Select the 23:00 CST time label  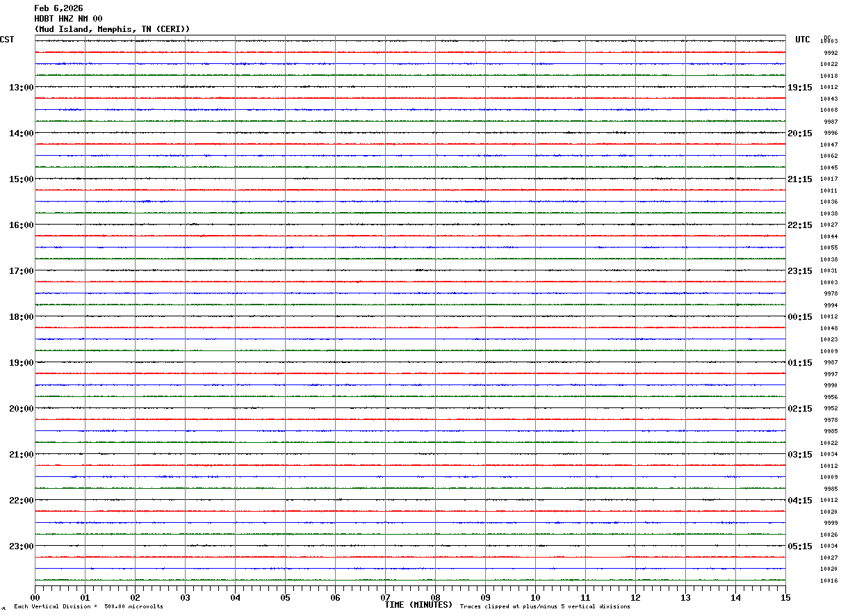(22, 546)
